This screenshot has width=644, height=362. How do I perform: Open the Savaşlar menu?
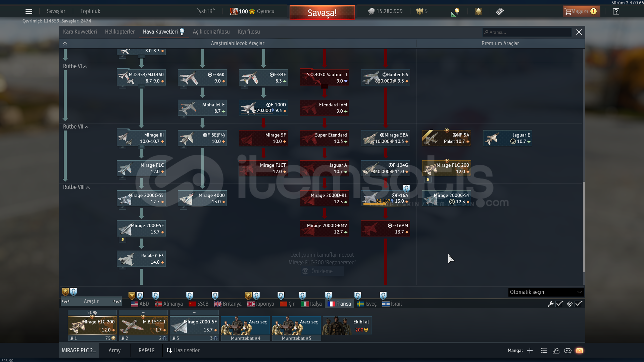click(x=56, y=11)
